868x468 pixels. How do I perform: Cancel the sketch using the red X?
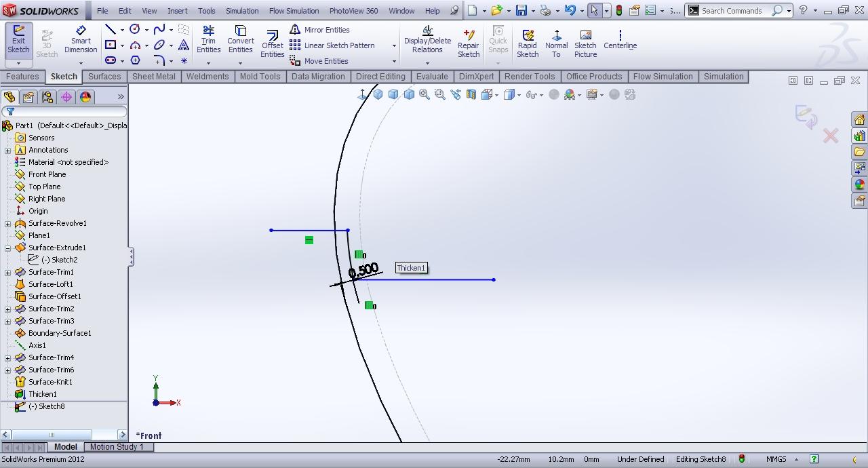click(x=831, y=136)
